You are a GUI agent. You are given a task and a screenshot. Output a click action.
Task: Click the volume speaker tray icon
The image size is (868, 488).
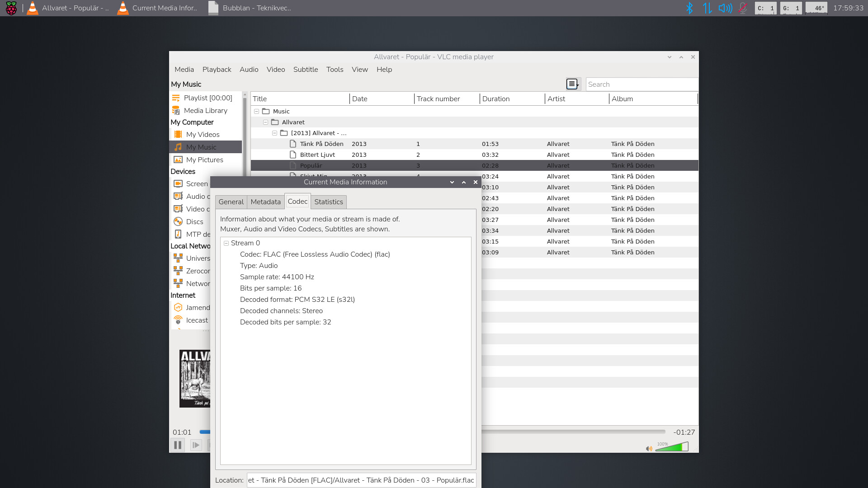tap(725, 8)
